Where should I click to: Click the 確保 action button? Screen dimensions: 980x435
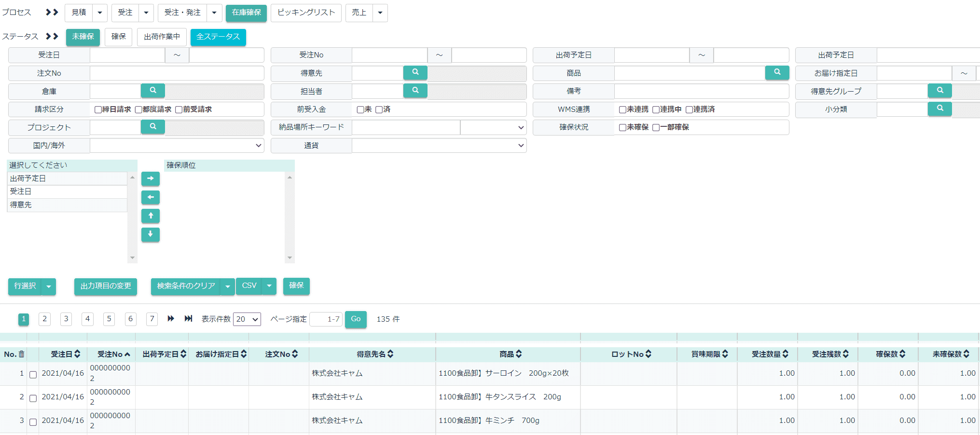296,286
